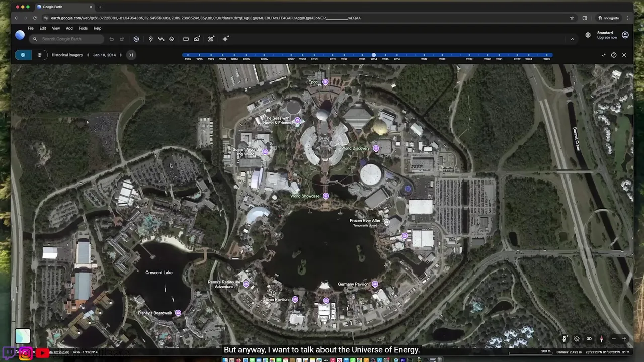Toggle the 3D view button

(589, 339)
